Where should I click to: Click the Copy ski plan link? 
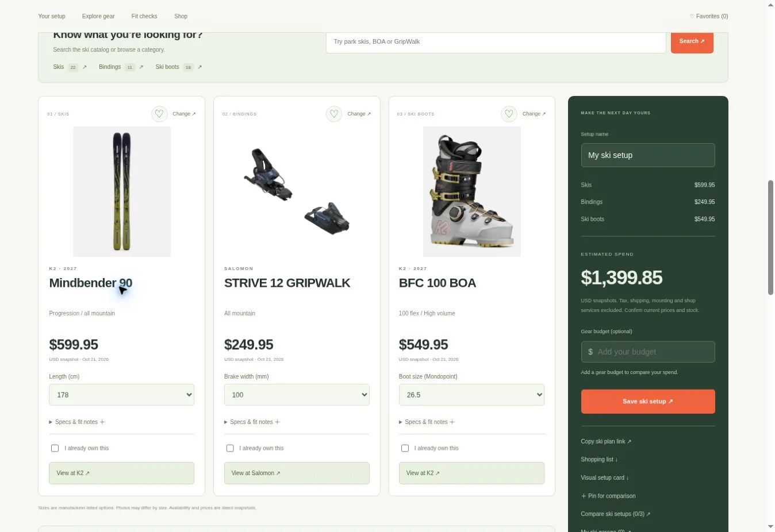tap(606, 442)
